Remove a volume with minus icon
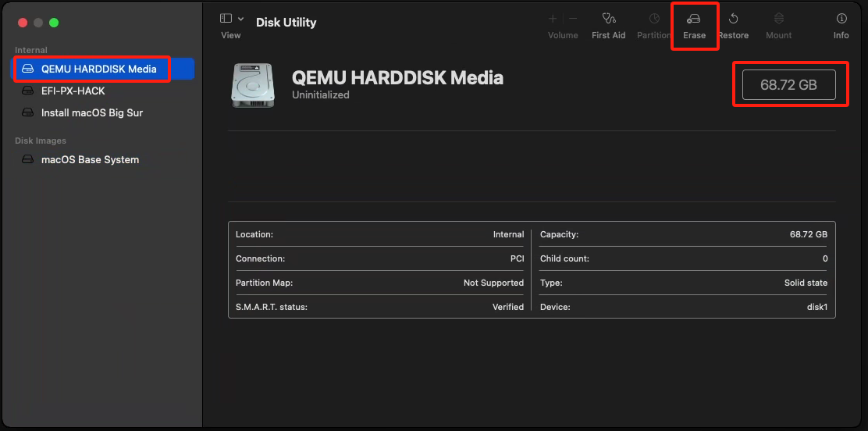Viewport: 868px width, 431px height. (573, 19)
